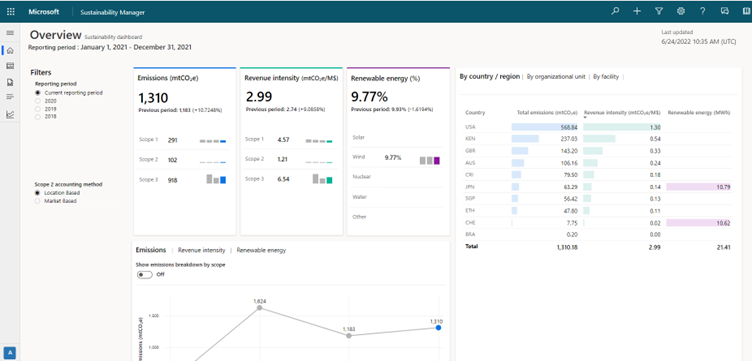
Task: Click the 2.99 revenue intensity headline figure
Action: pos(259,97)
